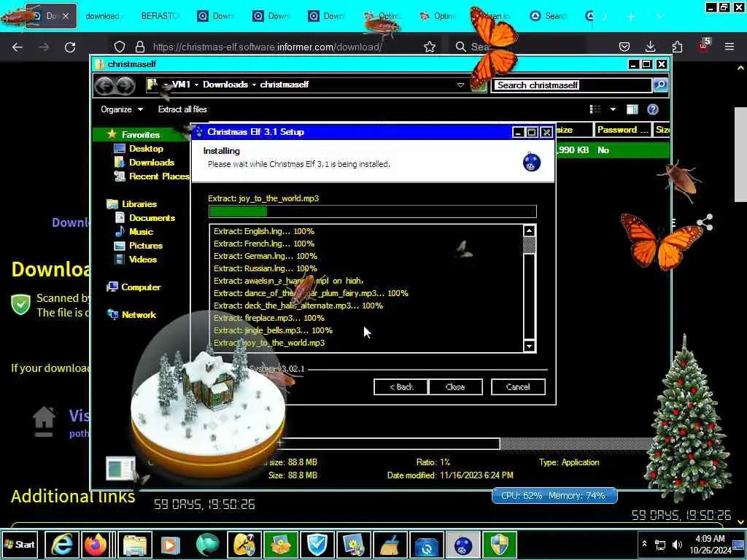Bookmark this page with the star
Screen dimensions: 747x560
(430, 47)
